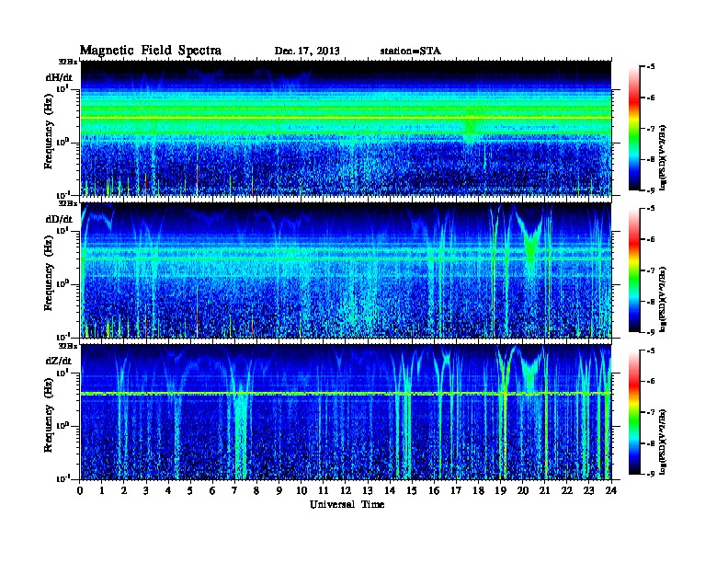Click the "Magnetic Field Spectra" title
The image size is (728, 563).
(151, 51)
